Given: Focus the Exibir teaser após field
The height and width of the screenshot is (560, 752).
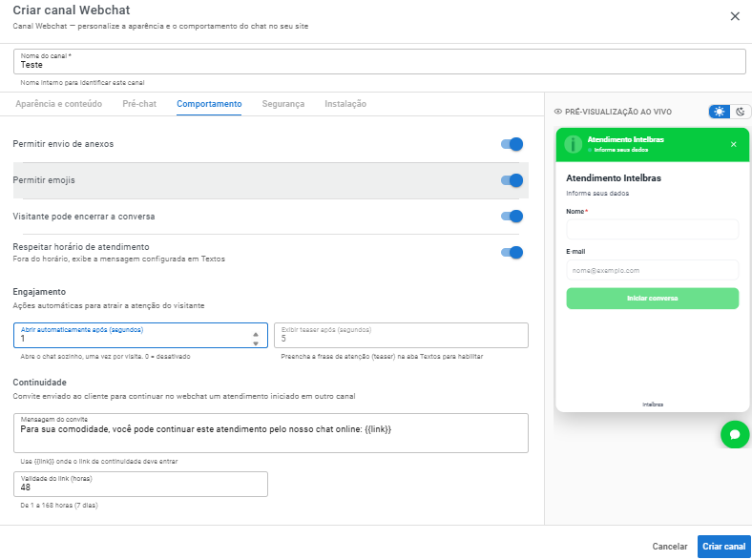Looking at the screenshot, I should (x=401, y=335).
